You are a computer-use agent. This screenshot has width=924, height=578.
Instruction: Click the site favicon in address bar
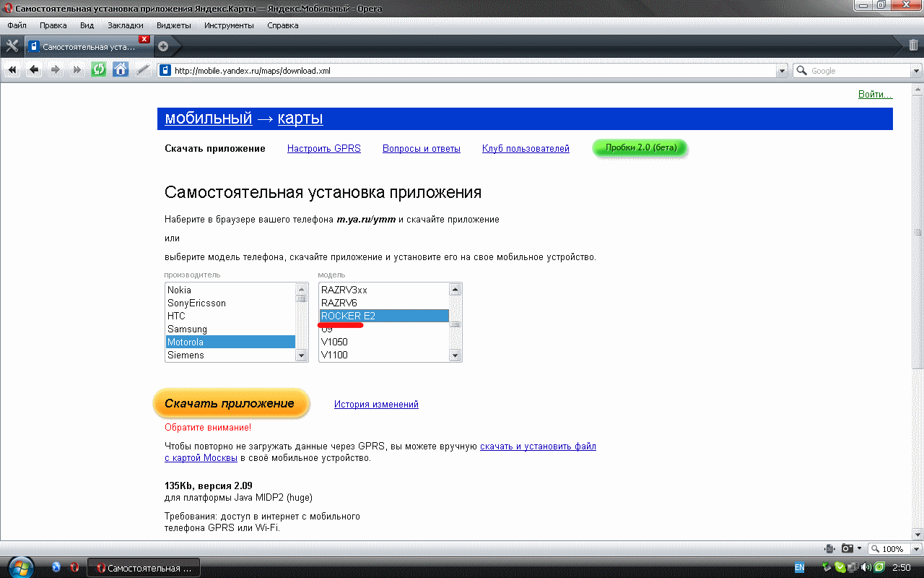pos(165,71)
